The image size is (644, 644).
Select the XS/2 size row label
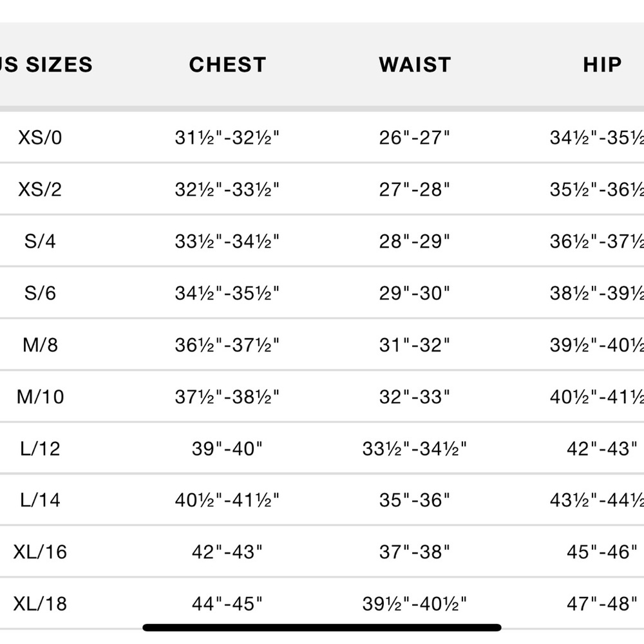point(40,189)
